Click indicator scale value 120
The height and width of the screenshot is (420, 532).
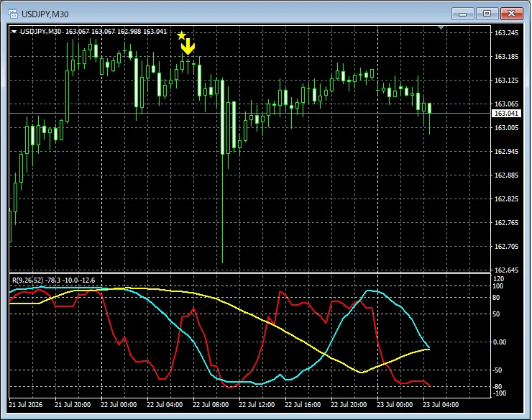498,279
